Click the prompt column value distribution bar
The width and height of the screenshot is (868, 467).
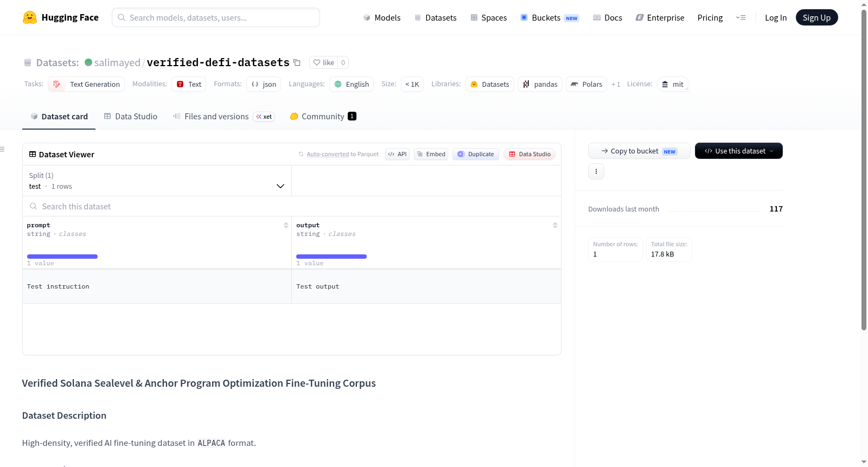[62, 257]
